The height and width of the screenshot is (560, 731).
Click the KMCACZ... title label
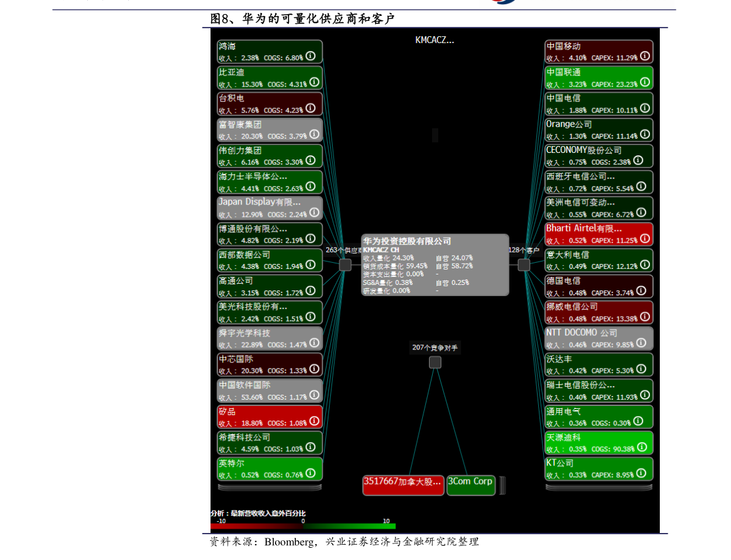coord(435,40)
